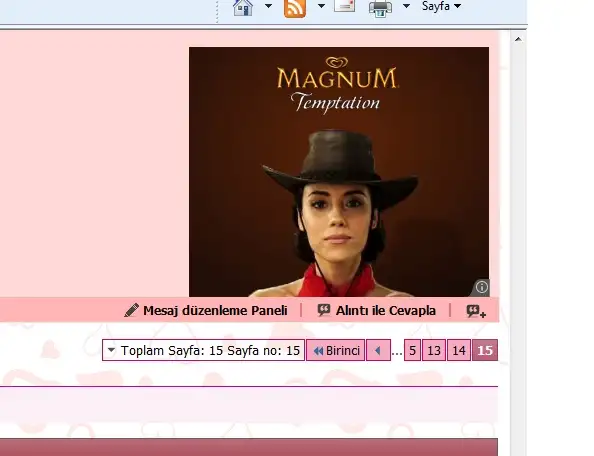594x456 pixels.
Task: Expand the Print options dropdown arrow
Action: [406, 6]
